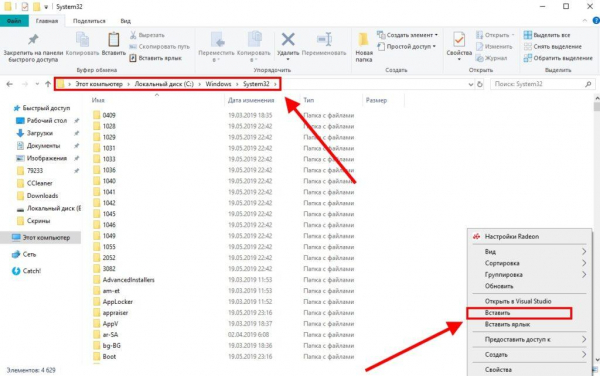
Task: Go up one folder level
Action: 48,84
